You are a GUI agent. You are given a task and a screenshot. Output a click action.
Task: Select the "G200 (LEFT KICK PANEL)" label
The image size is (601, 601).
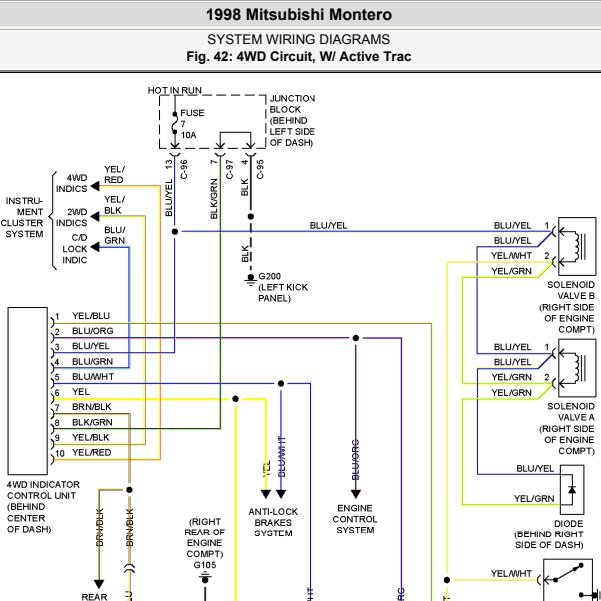point(283,287)
